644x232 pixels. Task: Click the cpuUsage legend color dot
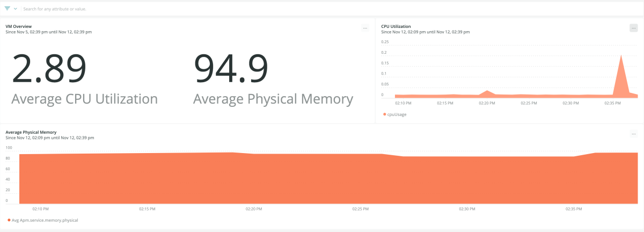tap(385, 114)
